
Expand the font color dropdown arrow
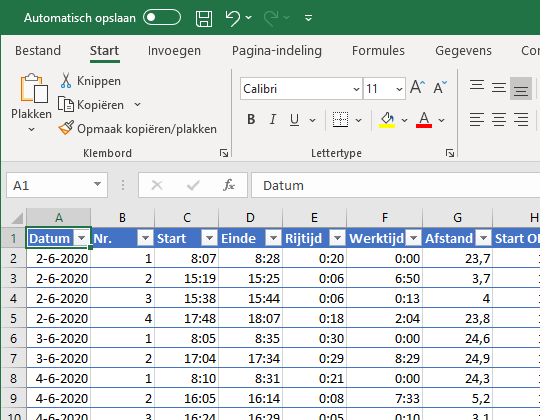point(442,120)
